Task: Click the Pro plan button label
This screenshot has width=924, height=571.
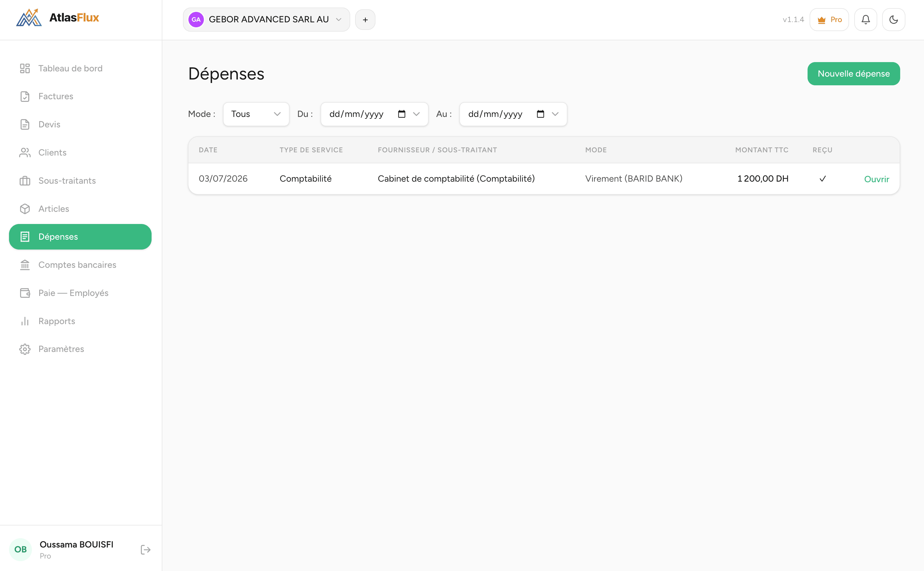Action: click(836, 20)
